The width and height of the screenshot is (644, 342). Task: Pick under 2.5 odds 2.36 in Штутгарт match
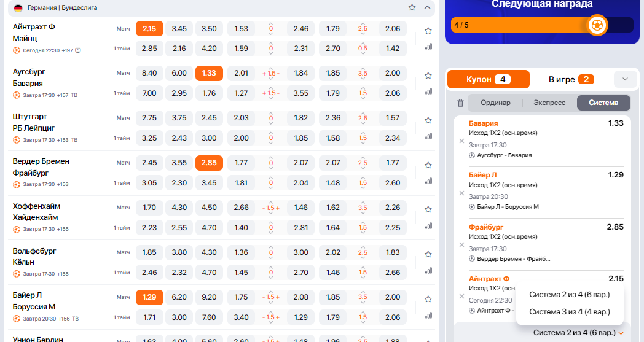(332, 118)
